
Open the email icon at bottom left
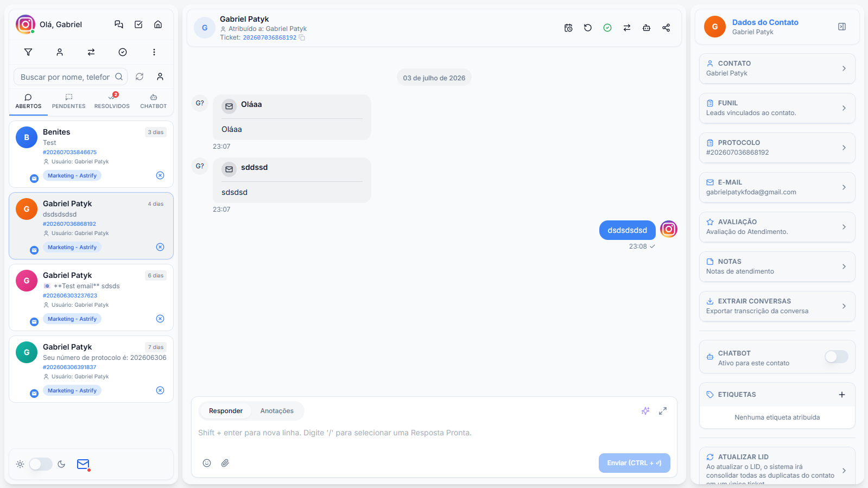pos(83,464)
